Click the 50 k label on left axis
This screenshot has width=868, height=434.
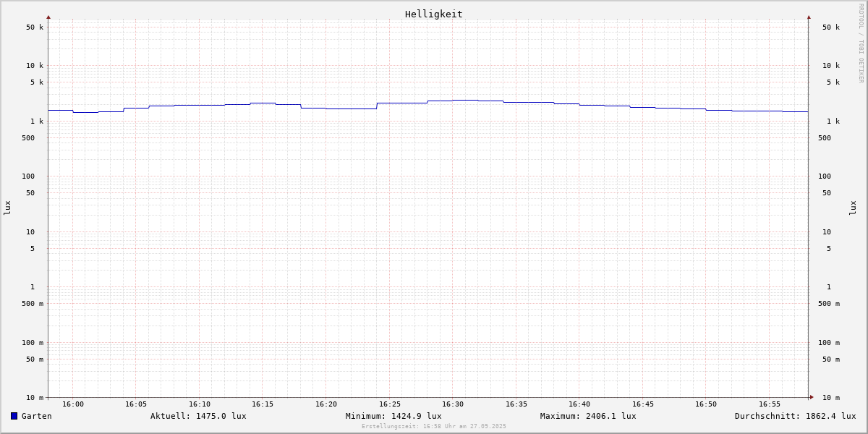click(35, 27)
